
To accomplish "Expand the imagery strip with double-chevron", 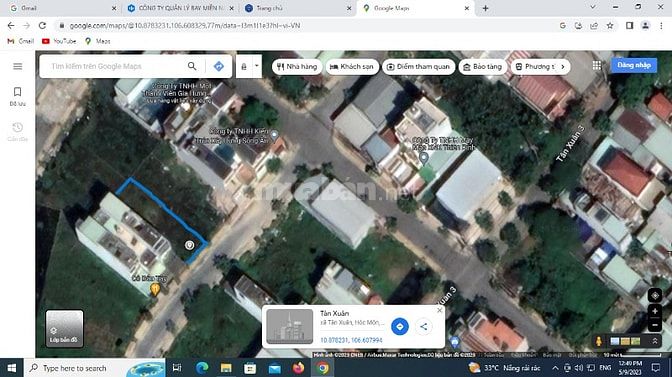I will 655,341.
